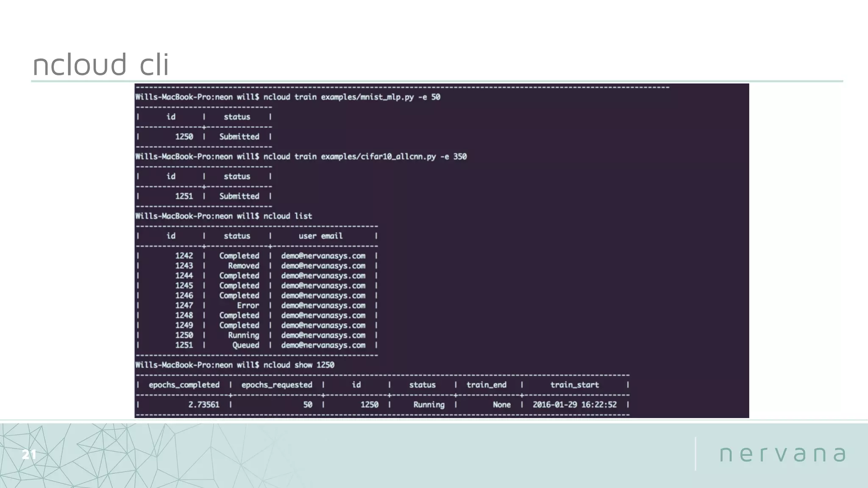Click the 'train_end' column header

487,385
